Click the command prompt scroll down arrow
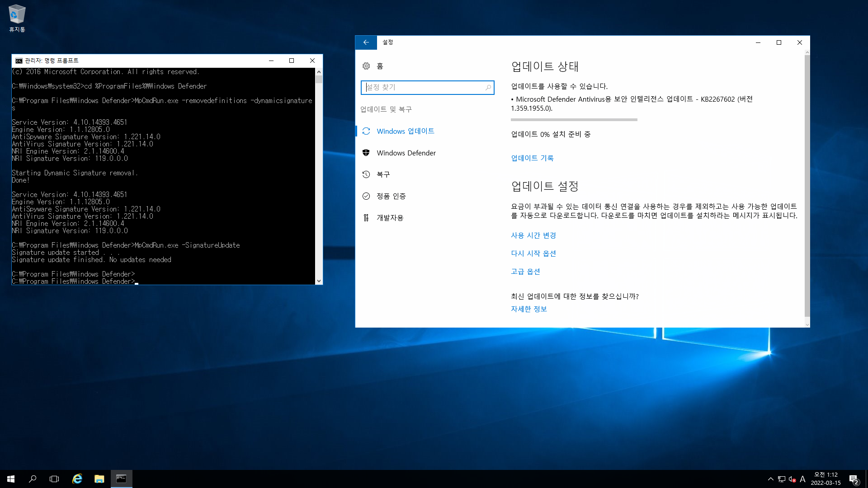This screenshot has height=488, width=868. coord(319,281)
